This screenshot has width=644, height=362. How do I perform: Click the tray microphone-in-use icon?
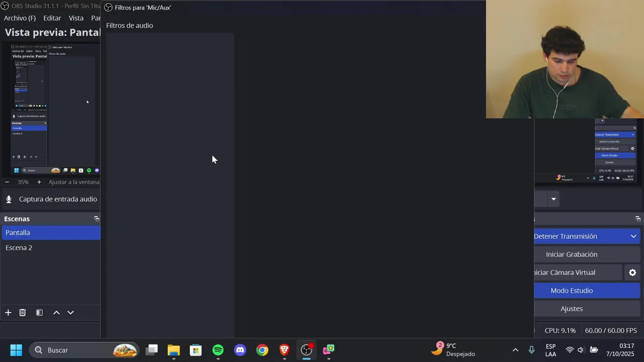531,350
